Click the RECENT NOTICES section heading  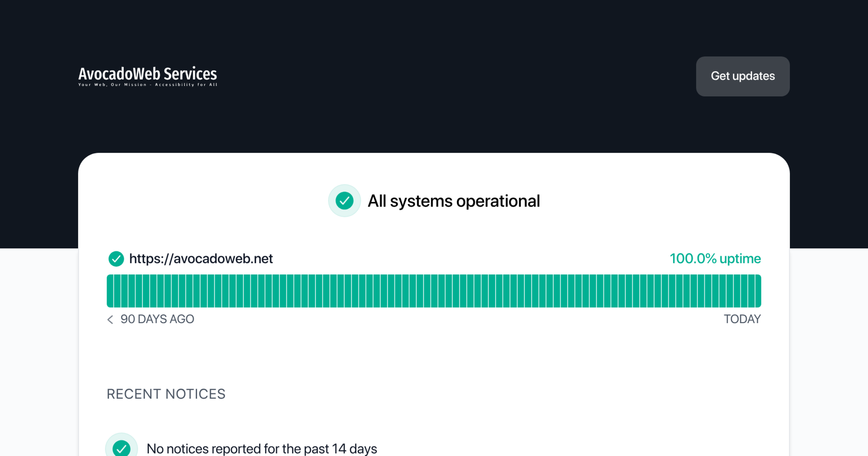[x=166, y=394]
